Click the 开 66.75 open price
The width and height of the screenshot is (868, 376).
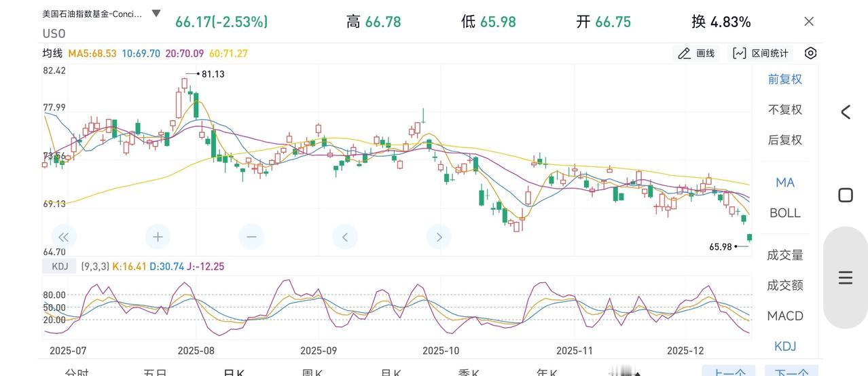click(x=604, y=22)
